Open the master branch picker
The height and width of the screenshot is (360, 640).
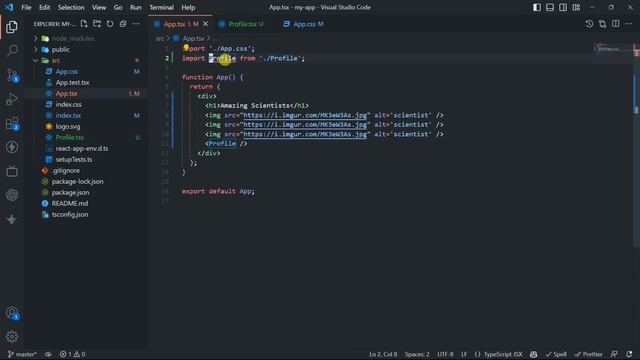click(22, 354)
